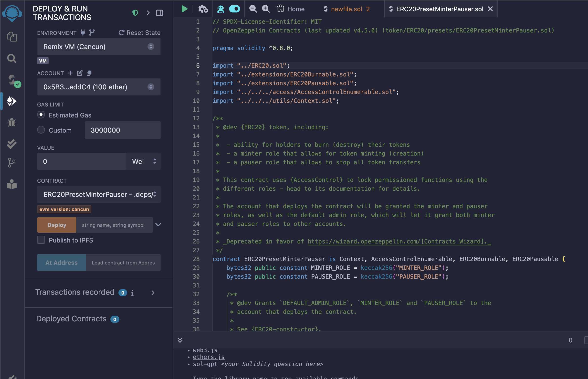588x379 pixels.
Task: Open the File Explorer sidebar icon
Action: coord(11,37)
